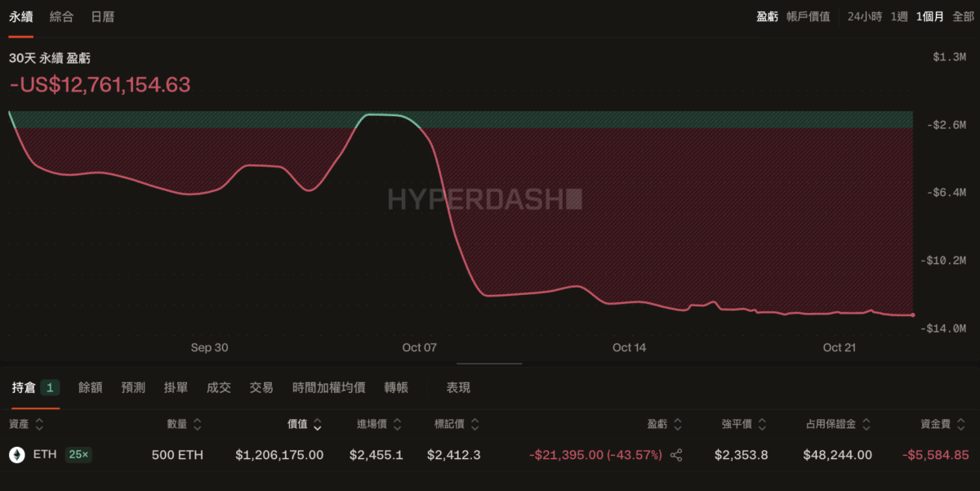Viewport: 980px width, 491px height.
Task: Sort positions by 標記價 column
Action: click(457, 424)
